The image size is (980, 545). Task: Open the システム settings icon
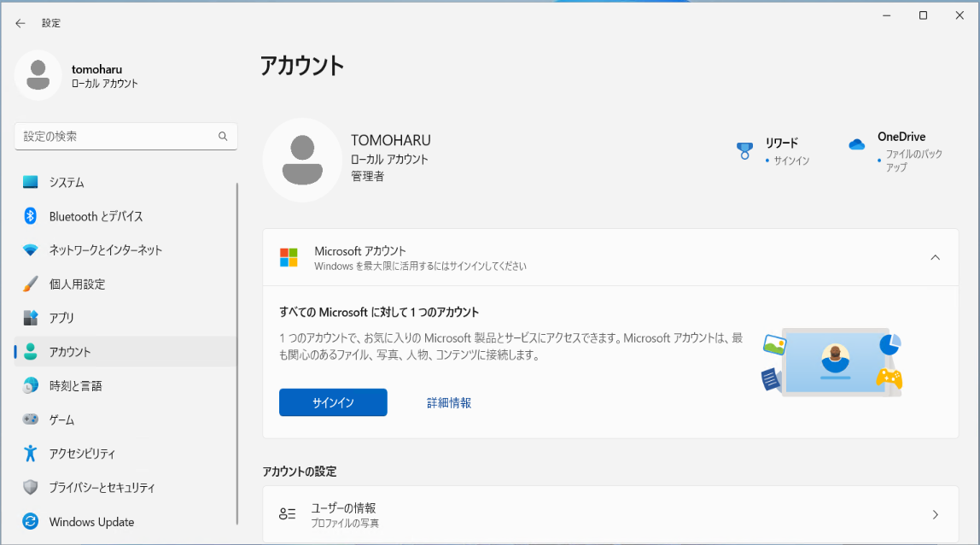click(30, 182)
